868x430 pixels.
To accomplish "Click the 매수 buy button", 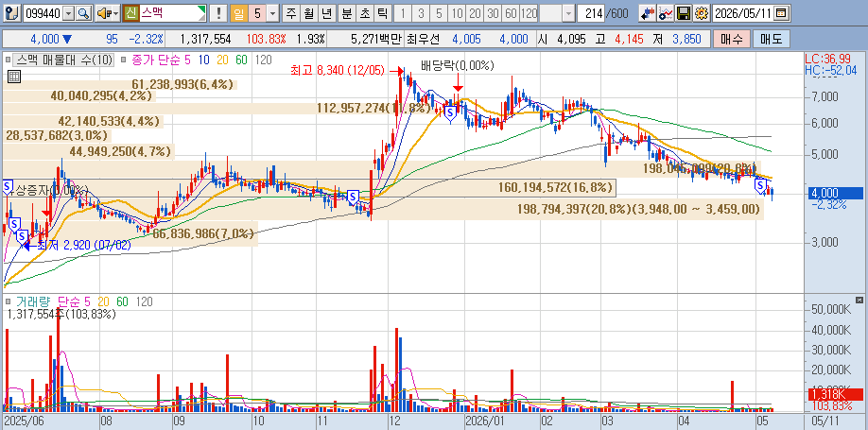I will click(732, 40).
